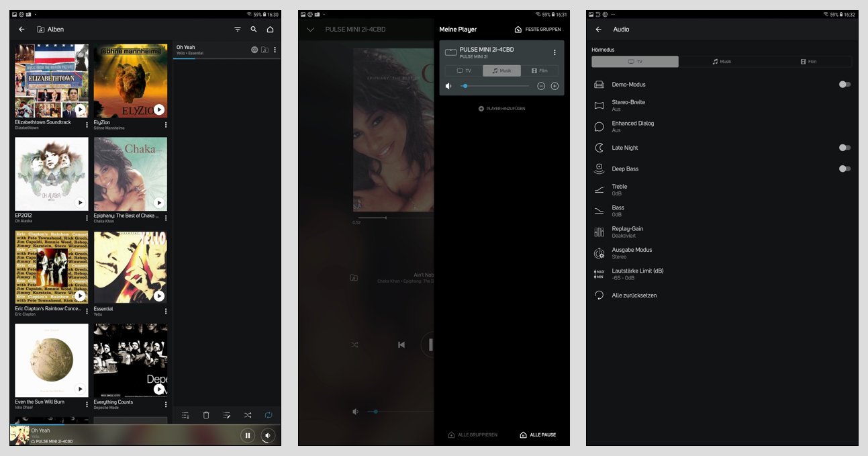The height and width of the screenshot is (456, 868).
Task: Toggle the Late Night switch
Action: tap(845, 148)
